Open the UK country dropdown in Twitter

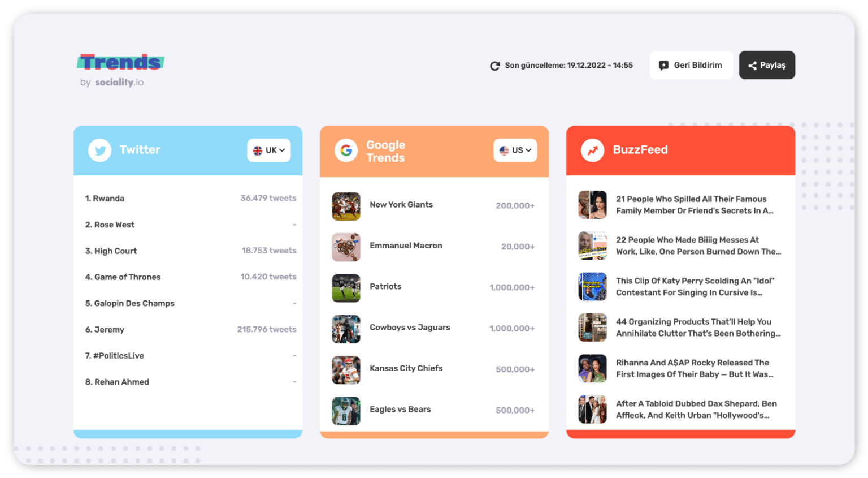[269, 150]
